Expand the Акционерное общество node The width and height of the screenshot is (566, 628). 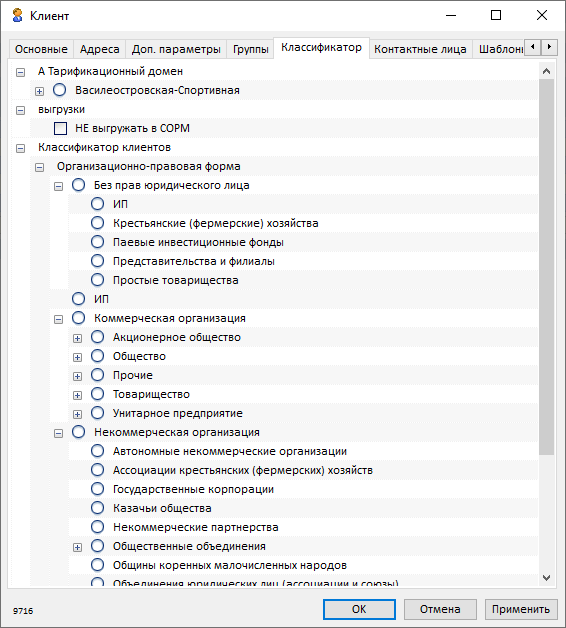(x=77, y=338)
